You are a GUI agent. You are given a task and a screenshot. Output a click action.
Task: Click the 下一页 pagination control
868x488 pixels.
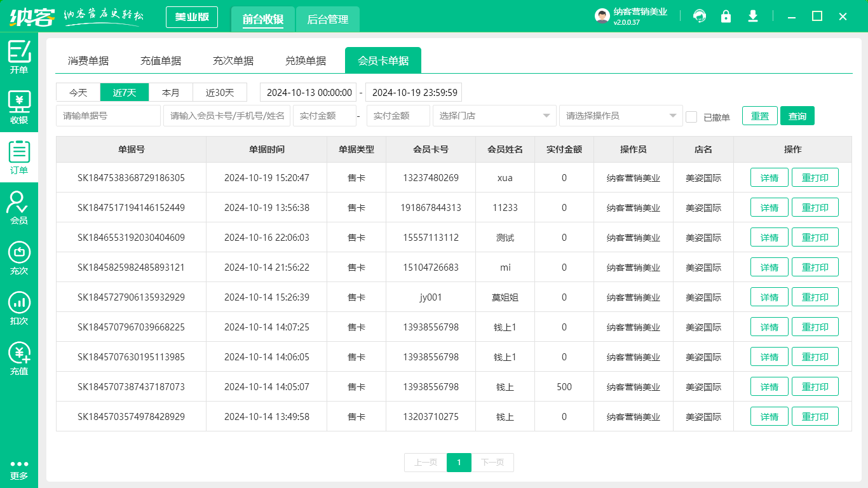coord(493,463)
